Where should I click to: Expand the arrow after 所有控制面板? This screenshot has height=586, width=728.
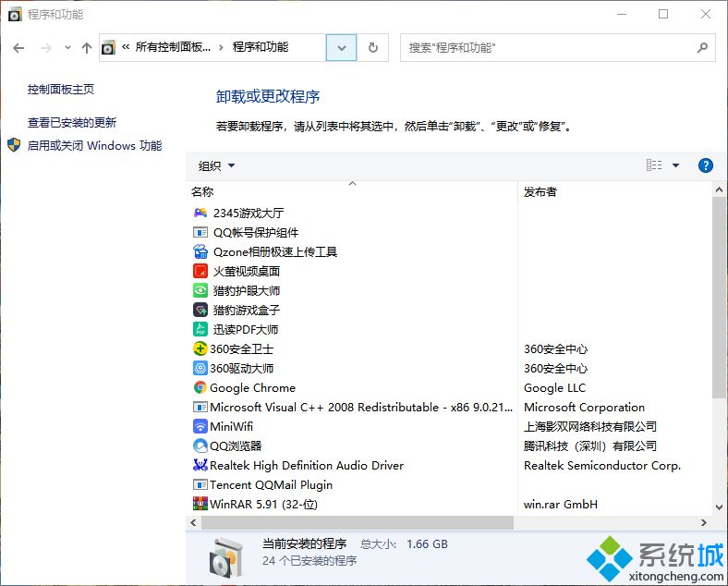pos(221,47)
